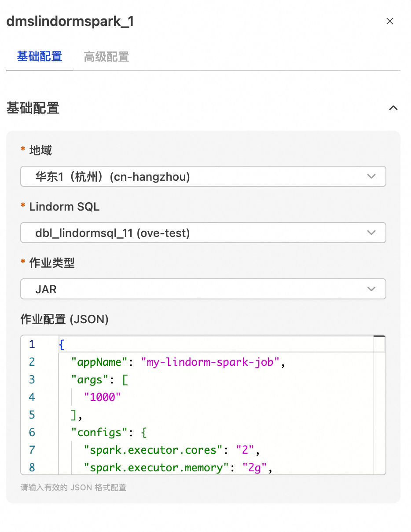Click line number 5 in the editor gutter

(x=32, y=415)
